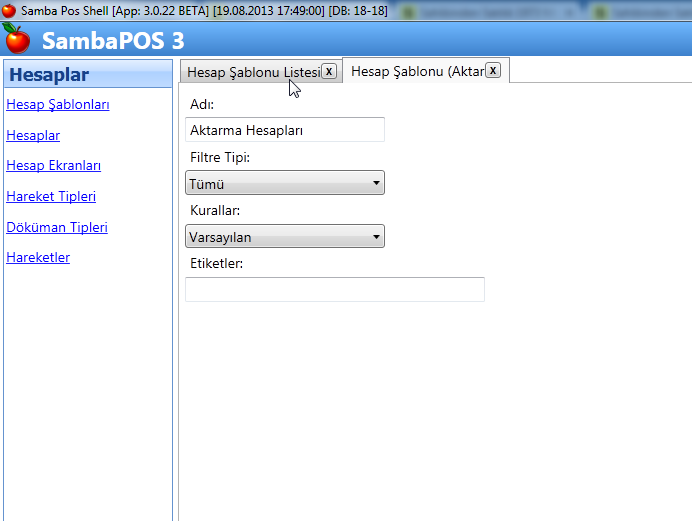Select the Hesap Şablonu (Aktar tab

(x=417, y=71)
